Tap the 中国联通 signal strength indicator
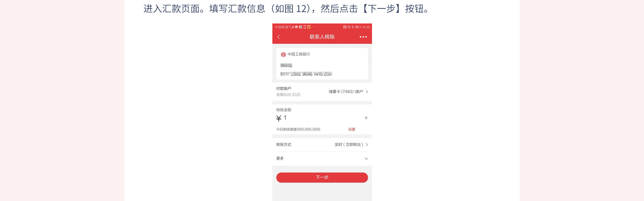The width and height of the screenshot is (644, 201). point(291,27)
